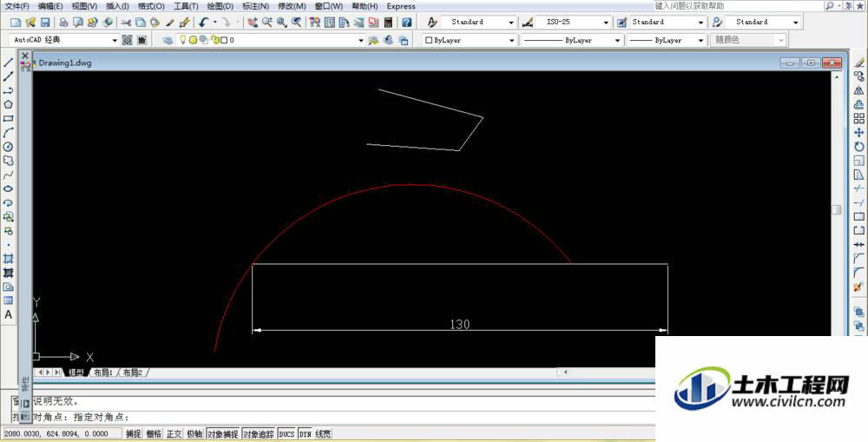Toggle 线宽 lineweight display

point(323,434)
